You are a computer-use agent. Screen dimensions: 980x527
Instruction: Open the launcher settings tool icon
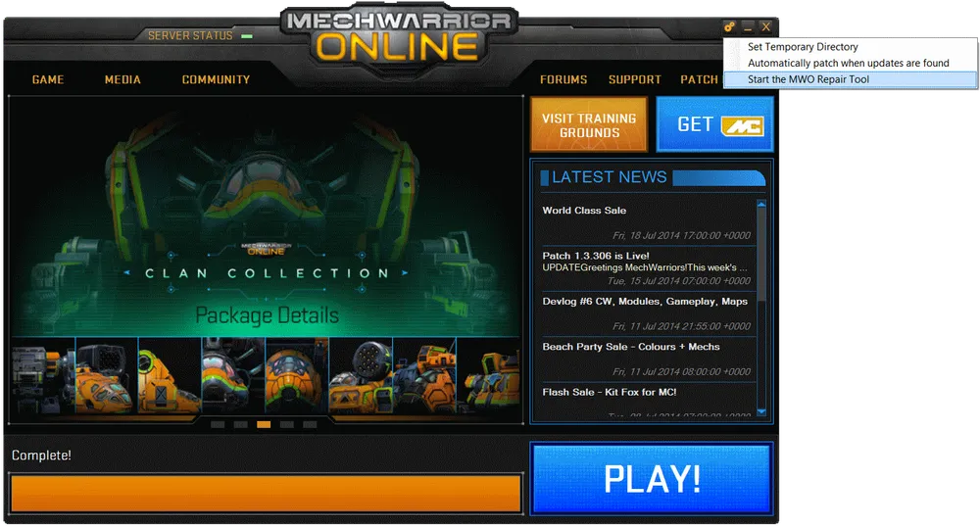click(x=729, y=26)
